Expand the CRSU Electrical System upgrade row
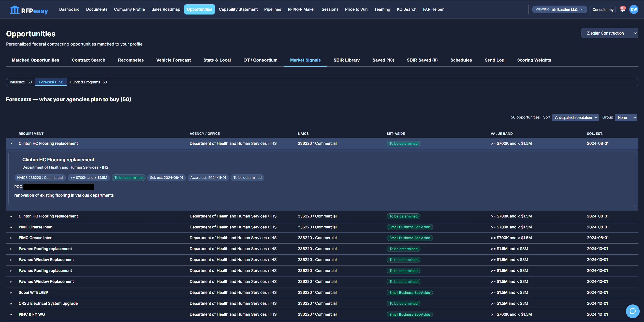This screenshot has height=322, width=644. point(11,304)
